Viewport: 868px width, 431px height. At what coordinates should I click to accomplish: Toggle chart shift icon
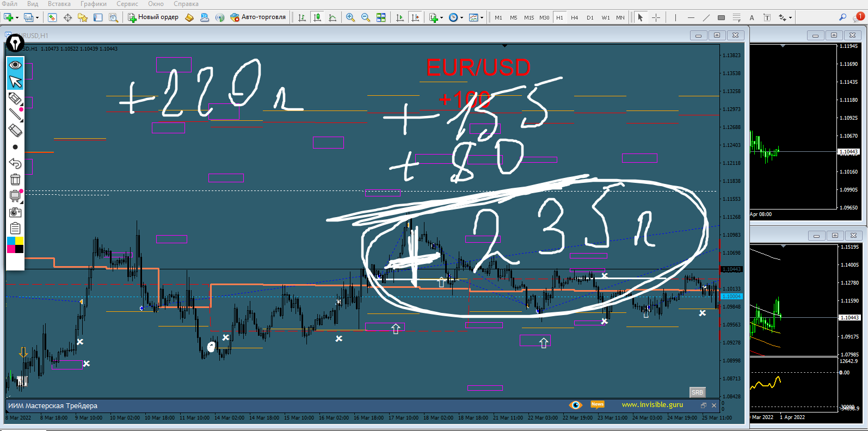(415, 17)
